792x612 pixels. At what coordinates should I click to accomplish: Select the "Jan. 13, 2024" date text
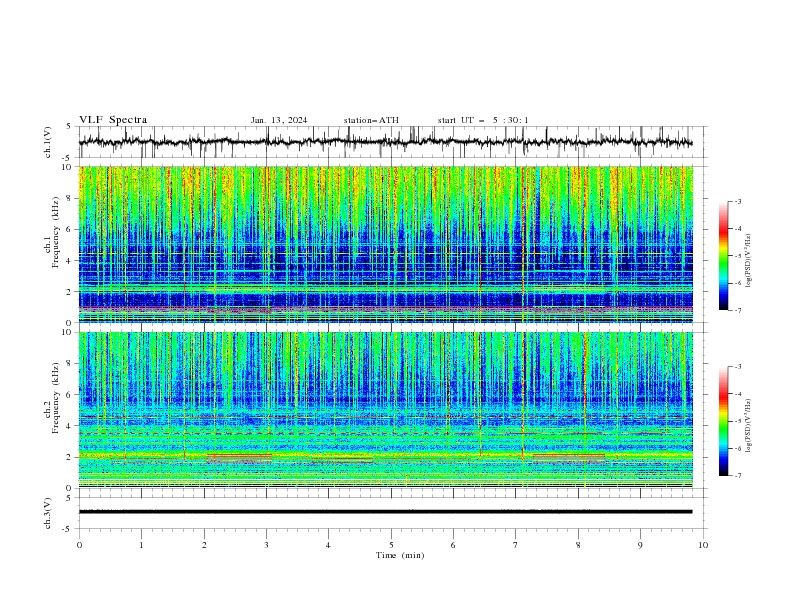click(279, 120)
